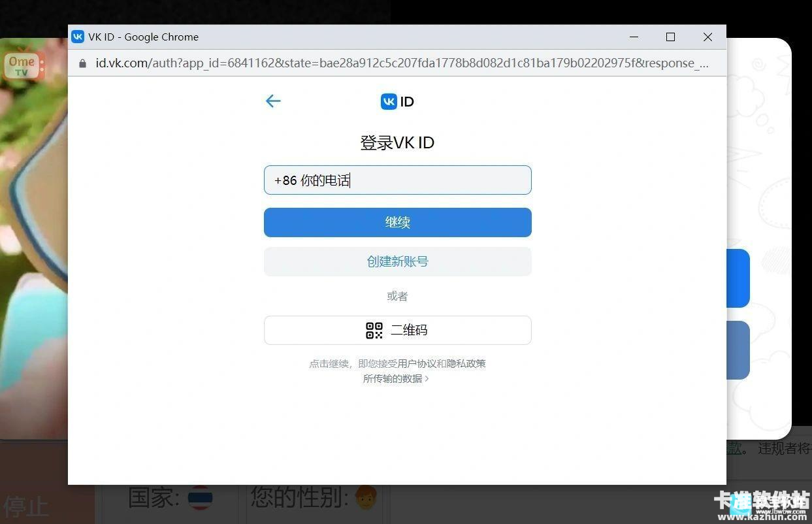
Task: Log in with 二维码 option
Action: (397, 331)
